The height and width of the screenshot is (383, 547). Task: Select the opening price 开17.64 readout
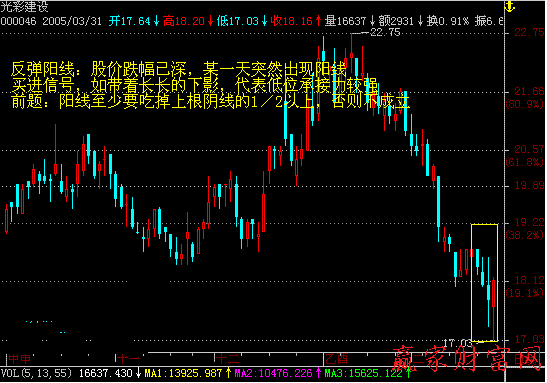tap(130, 21)
